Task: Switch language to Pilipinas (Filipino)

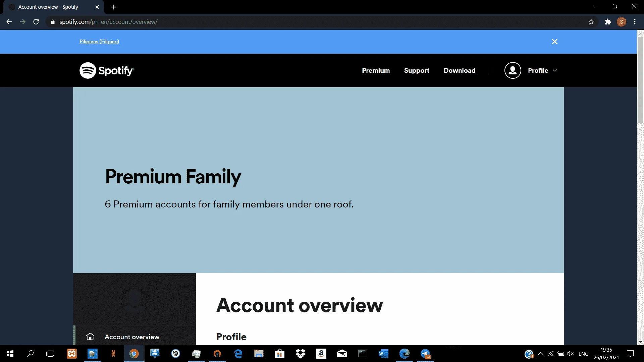Action: coord(99,42)
